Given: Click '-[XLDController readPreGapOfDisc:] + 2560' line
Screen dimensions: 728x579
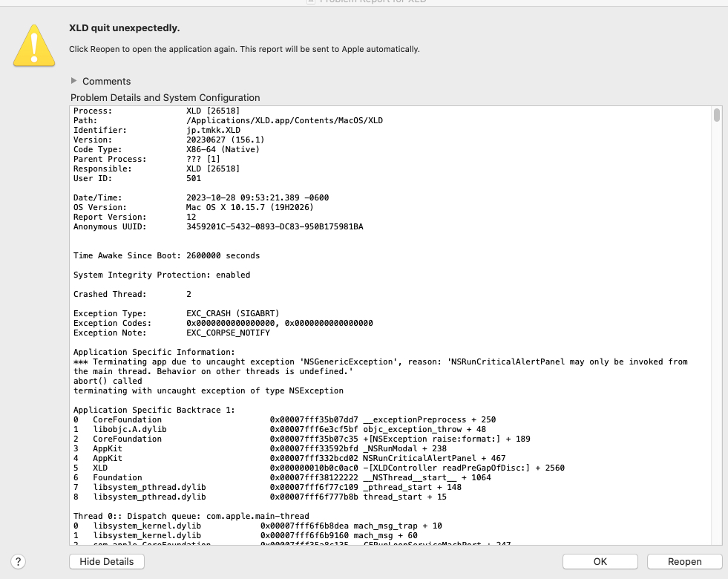Looking at the screenshot, I should [319, 468].
